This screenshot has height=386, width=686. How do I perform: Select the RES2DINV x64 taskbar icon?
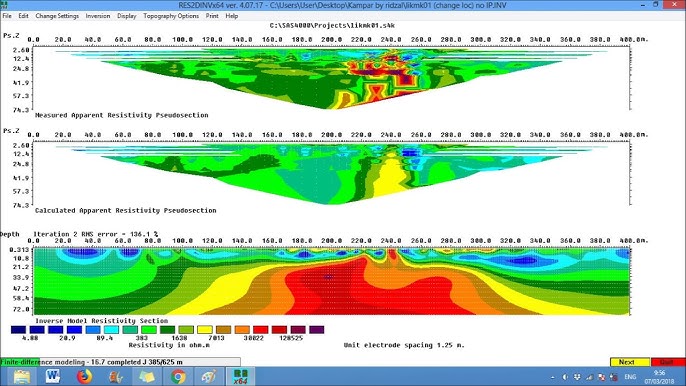240,376
